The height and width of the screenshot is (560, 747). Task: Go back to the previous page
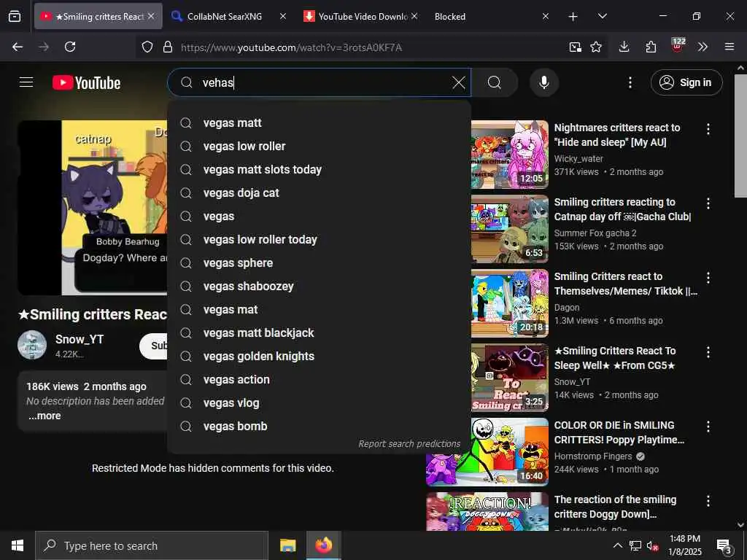click(18, 47)
